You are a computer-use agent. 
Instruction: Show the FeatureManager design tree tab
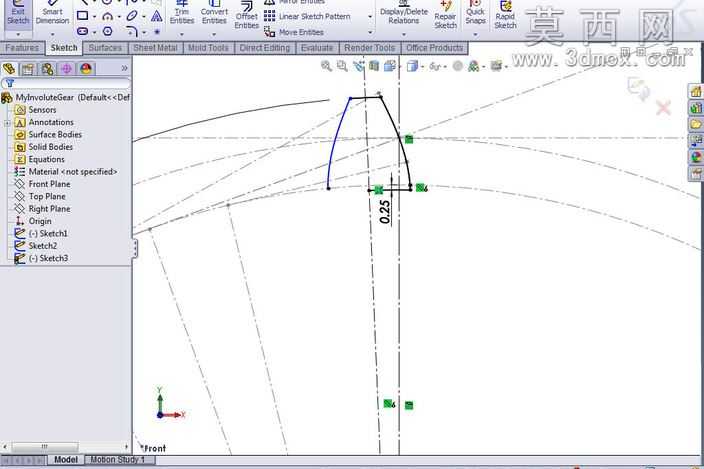pos(9,69)
